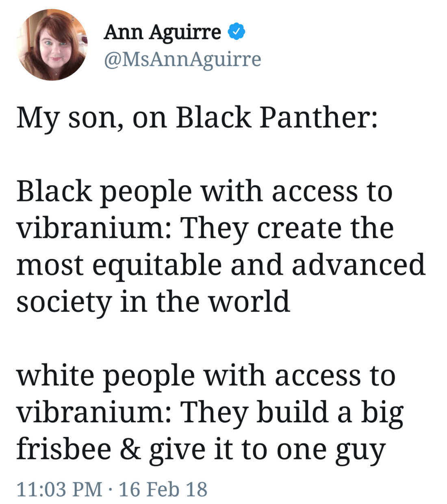Click the 16 Feb 18 date
This screenshot has height=504, width=447.
point(163,489)
